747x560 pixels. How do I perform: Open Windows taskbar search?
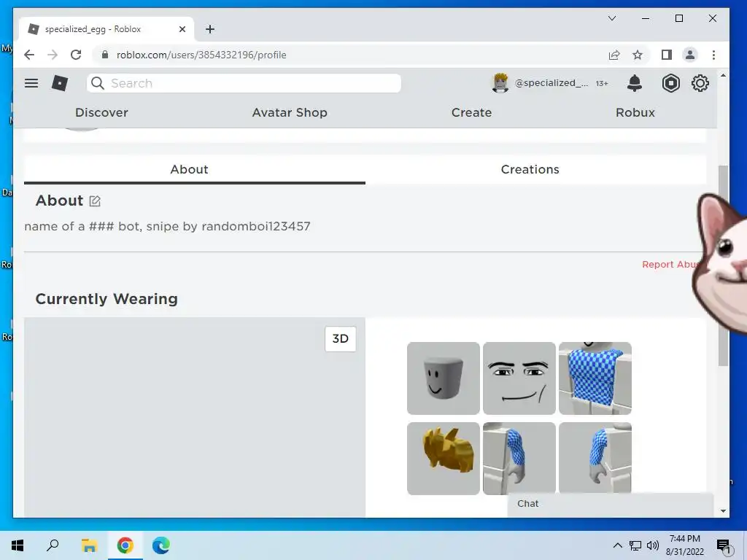tap(53, 545)
